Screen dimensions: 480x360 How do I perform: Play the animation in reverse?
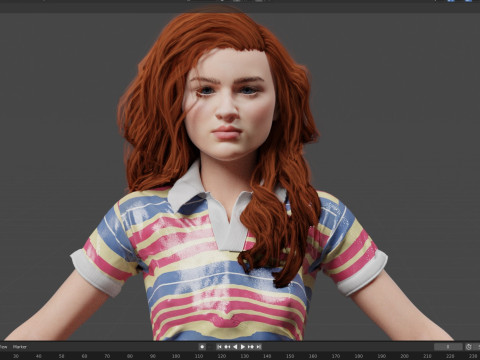pyautogui.click(x=235, y=347)
